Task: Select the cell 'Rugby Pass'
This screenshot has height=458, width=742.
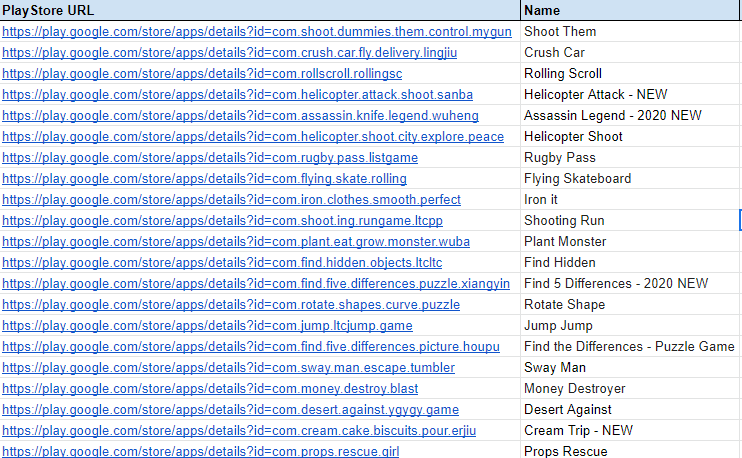Action: click(629, 158)
